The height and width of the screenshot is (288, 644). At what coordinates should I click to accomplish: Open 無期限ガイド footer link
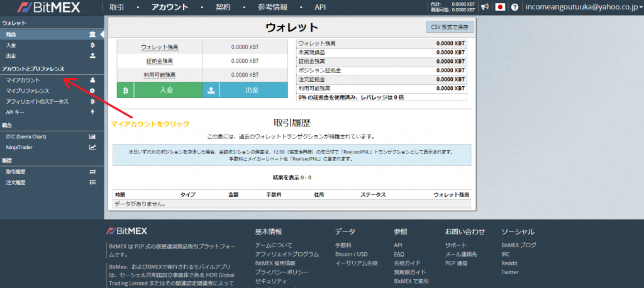click(x=409, y=272)
